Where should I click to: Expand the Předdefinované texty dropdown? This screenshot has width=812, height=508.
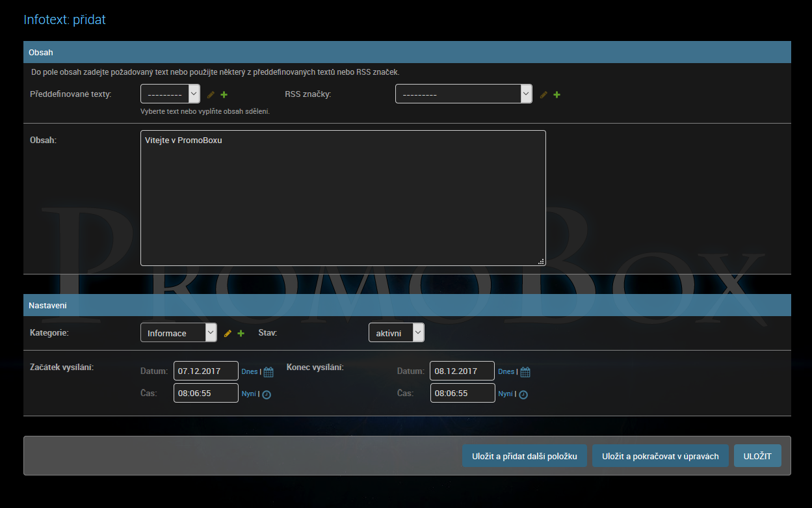pos(170,94)
